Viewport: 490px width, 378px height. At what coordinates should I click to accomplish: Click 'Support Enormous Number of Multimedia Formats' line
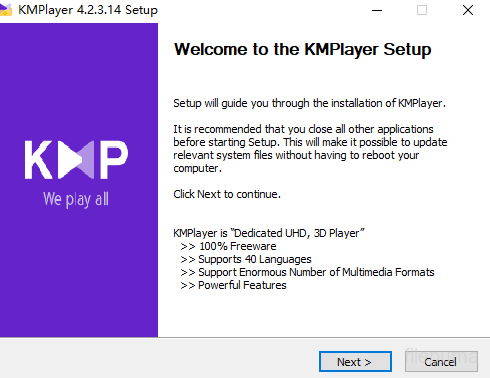coord(307,272)
